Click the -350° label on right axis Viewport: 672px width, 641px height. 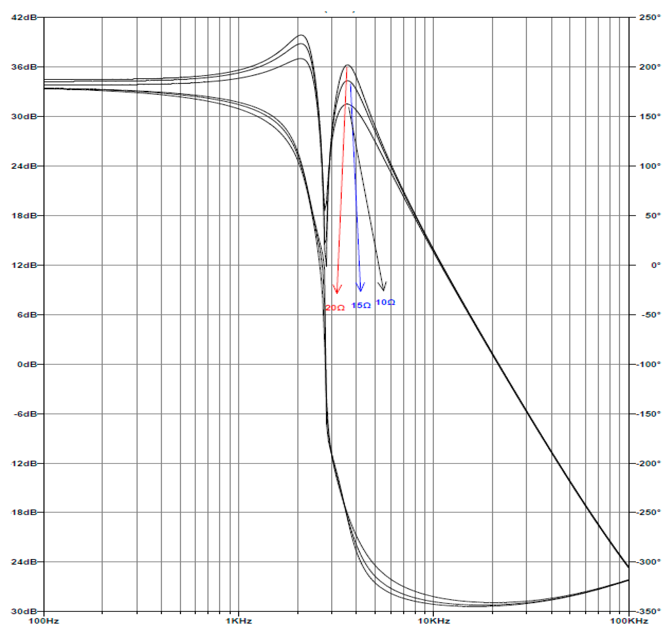tap(649, 611)
